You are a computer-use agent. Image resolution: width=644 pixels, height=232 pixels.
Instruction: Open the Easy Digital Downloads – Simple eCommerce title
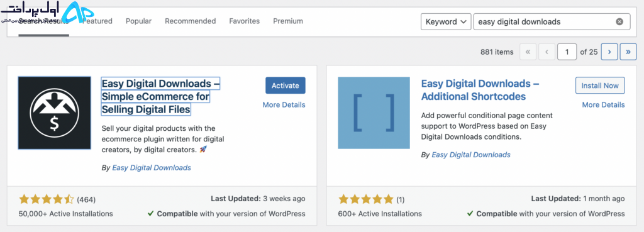pos(160,96)
